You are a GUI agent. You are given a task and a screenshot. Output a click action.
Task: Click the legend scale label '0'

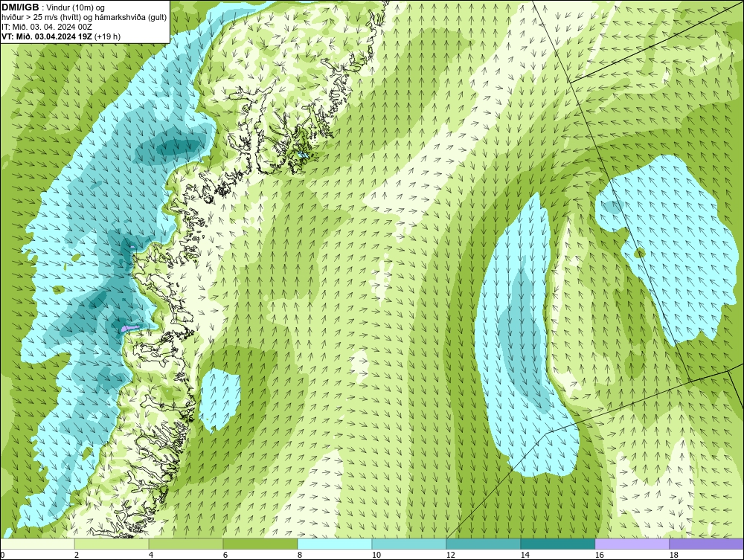point(2,555)
